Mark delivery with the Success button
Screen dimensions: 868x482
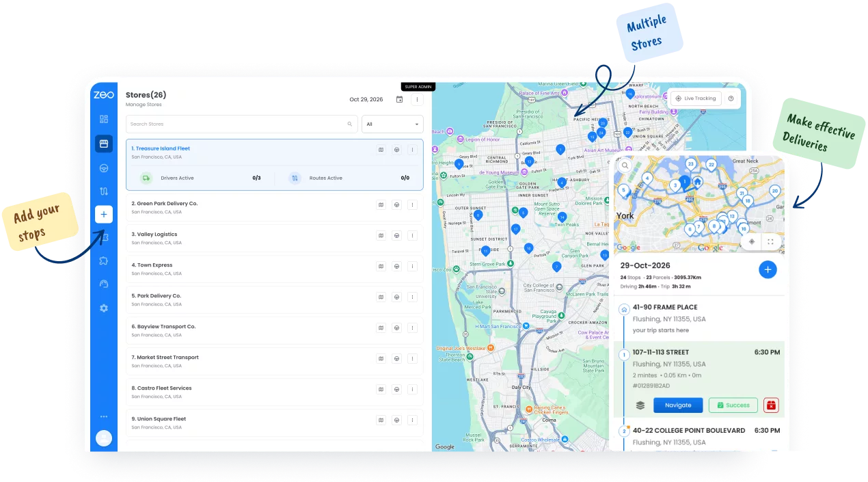click(733, 405)
